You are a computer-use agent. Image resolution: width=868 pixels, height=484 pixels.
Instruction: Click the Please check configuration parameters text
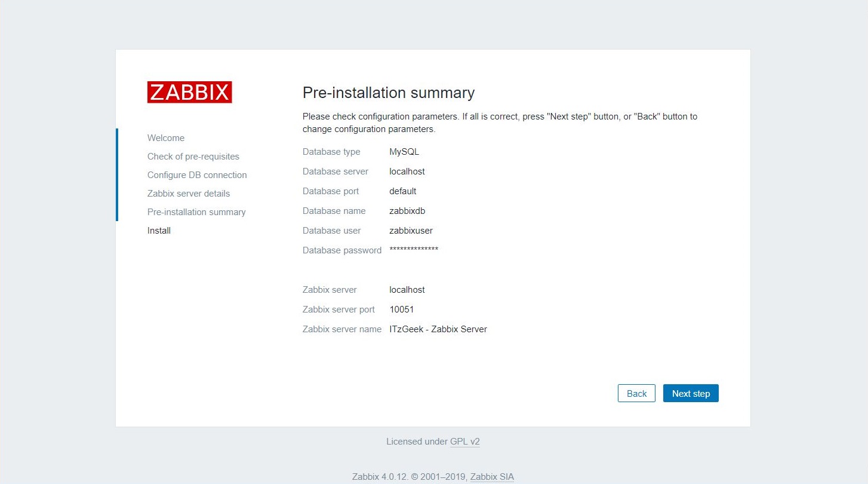500,122
